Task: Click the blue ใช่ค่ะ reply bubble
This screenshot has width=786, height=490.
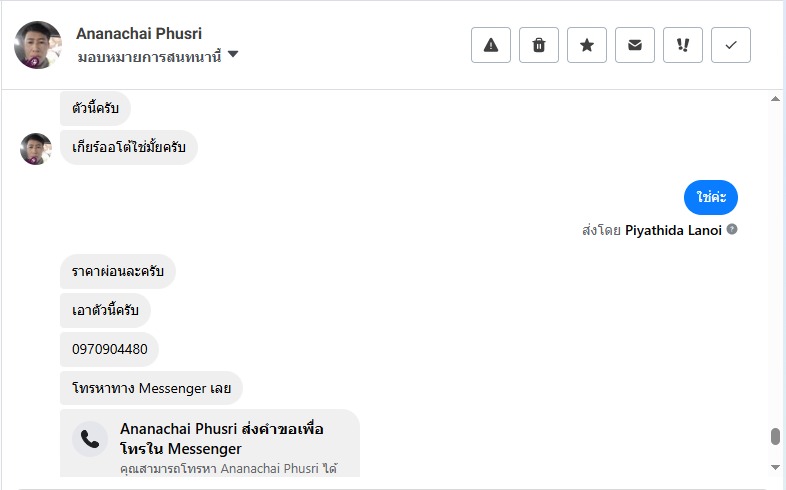Action: pos(711,198)
